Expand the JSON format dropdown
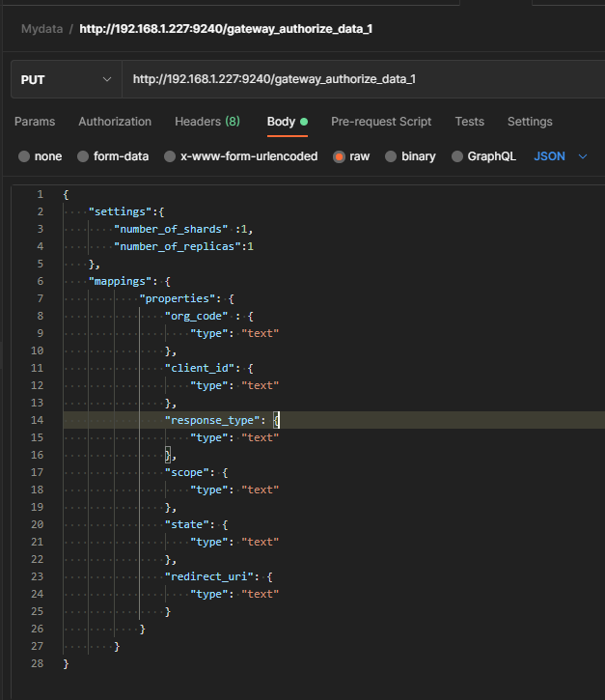605x700 pixels. [x=561, y=156]
